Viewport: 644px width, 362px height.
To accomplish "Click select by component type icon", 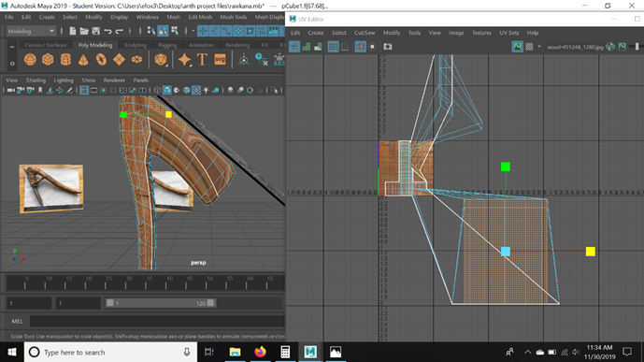I will pos(175,31).
